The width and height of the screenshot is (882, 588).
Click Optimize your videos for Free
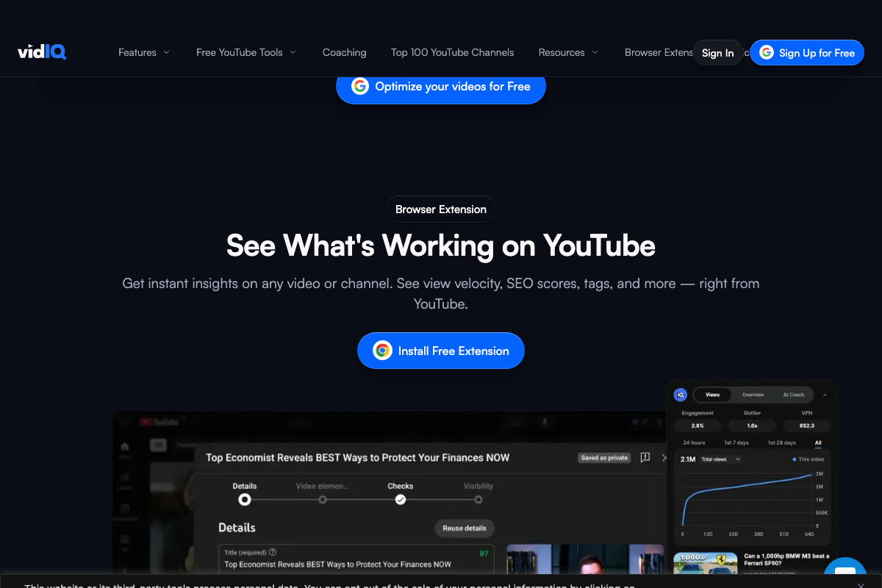441,87
